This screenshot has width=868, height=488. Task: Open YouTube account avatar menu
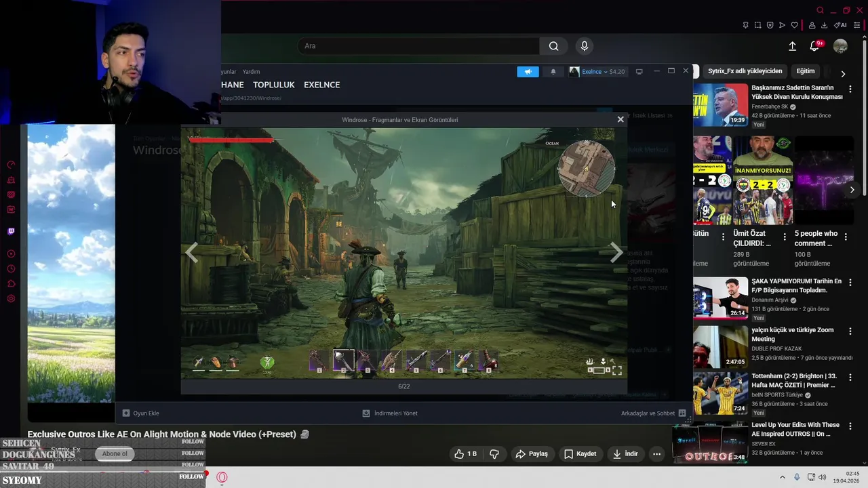pyautogui.click(x=840, y=46)
